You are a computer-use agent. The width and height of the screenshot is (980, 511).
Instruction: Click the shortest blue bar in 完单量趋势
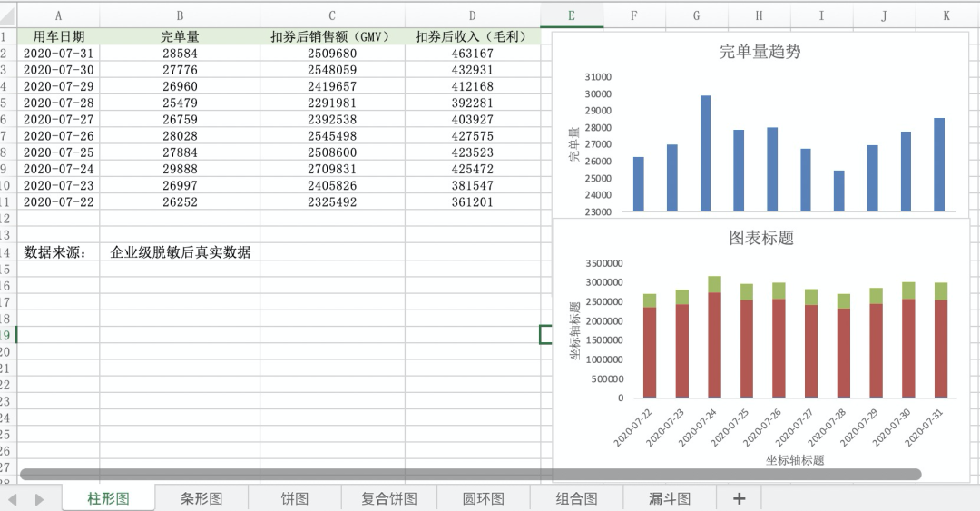point(838,191)
